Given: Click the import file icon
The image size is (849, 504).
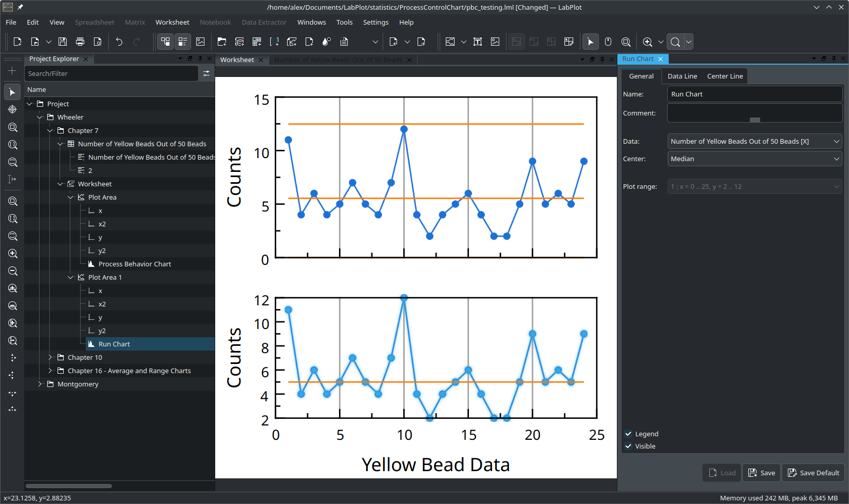Looking at the screenshot, I should click(393, 42).
